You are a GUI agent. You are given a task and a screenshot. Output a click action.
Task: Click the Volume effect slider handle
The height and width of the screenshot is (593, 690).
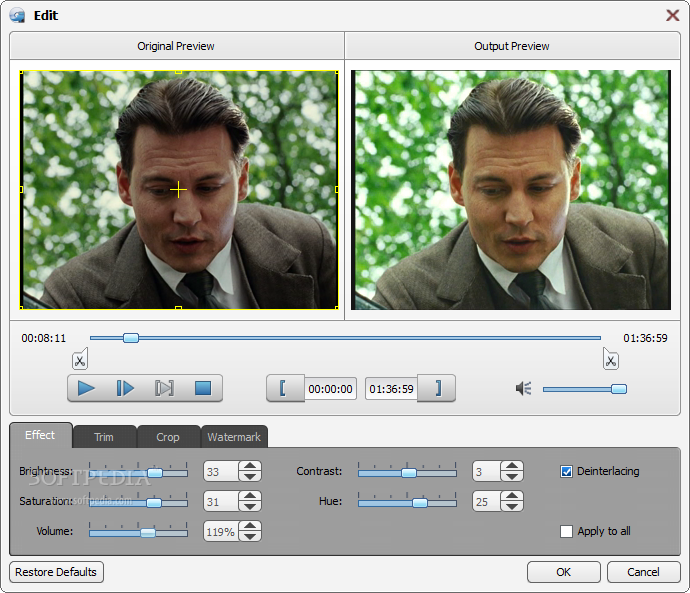(148, 533)
